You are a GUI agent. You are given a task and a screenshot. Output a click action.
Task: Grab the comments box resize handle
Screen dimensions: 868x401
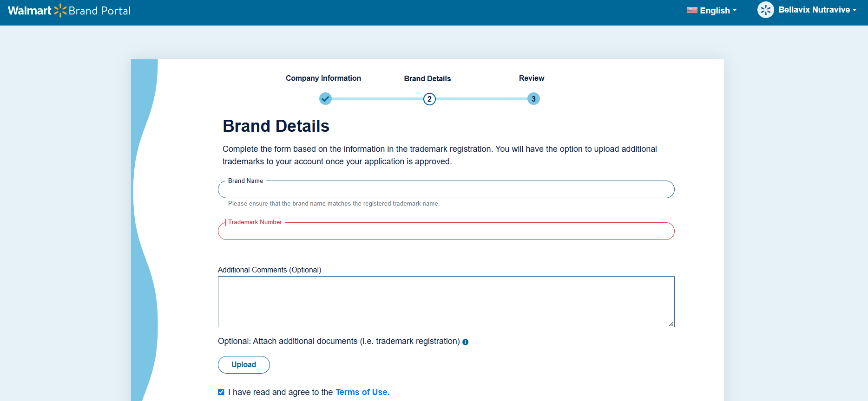pyautogui.click(x=671, y=324)
